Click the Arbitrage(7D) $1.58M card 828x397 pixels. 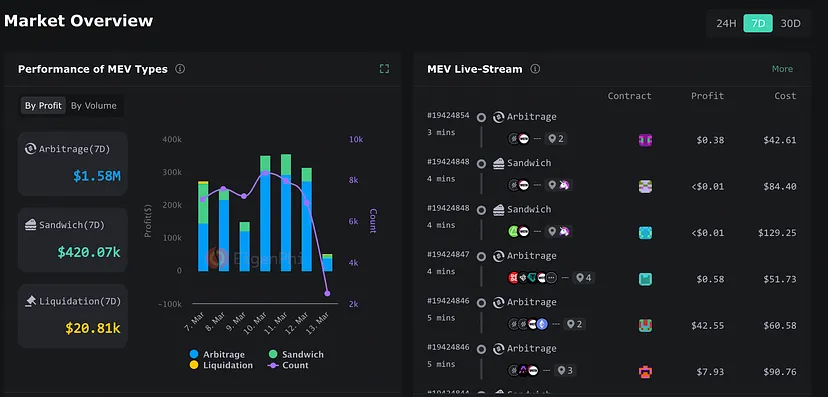(73, 164)
